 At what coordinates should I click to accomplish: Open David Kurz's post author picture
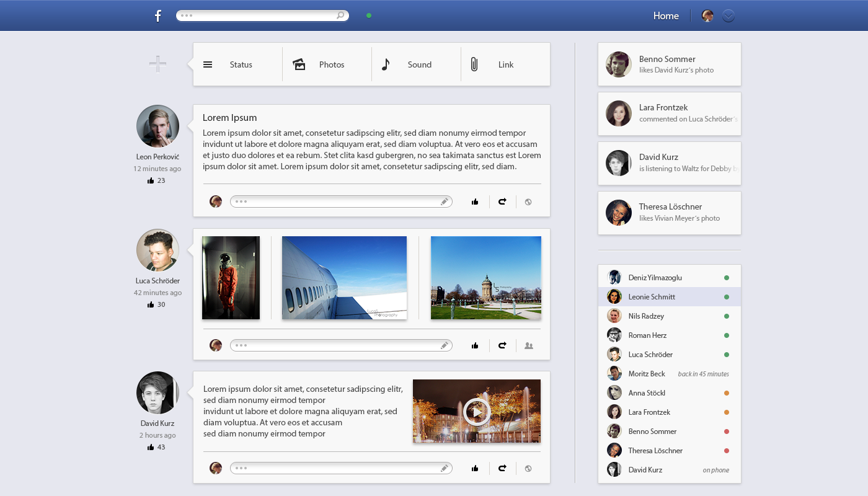(x=157, y=393)
